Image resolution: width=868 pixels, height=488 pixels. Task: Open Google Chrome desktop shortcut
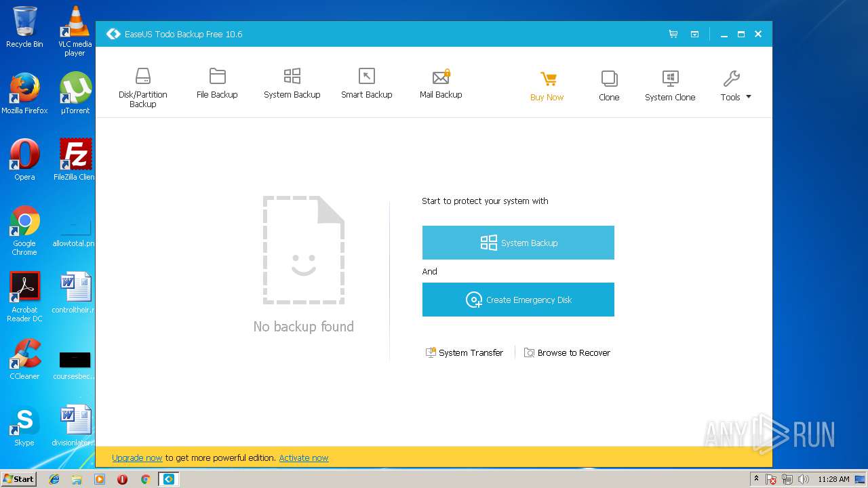(x=24, y=230)
